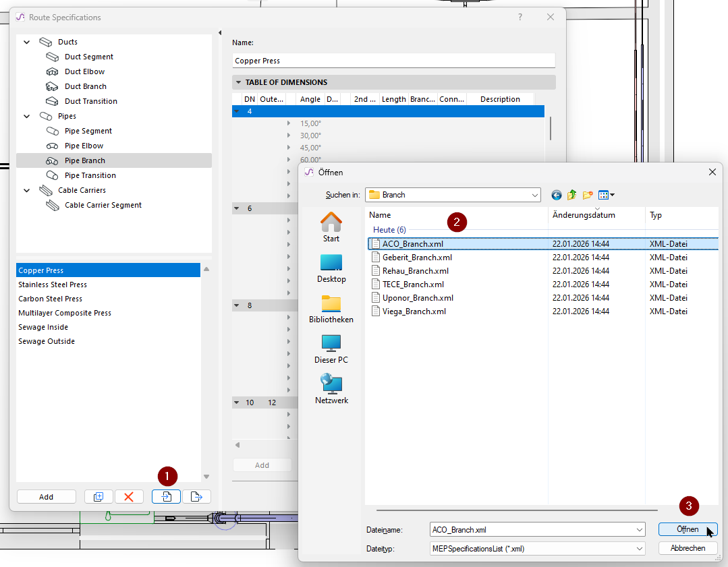Sort files by Änderungsdatum column header
The width and height of the screenshot is (728, 567).
pyautogui.click(x=596, y=215)
